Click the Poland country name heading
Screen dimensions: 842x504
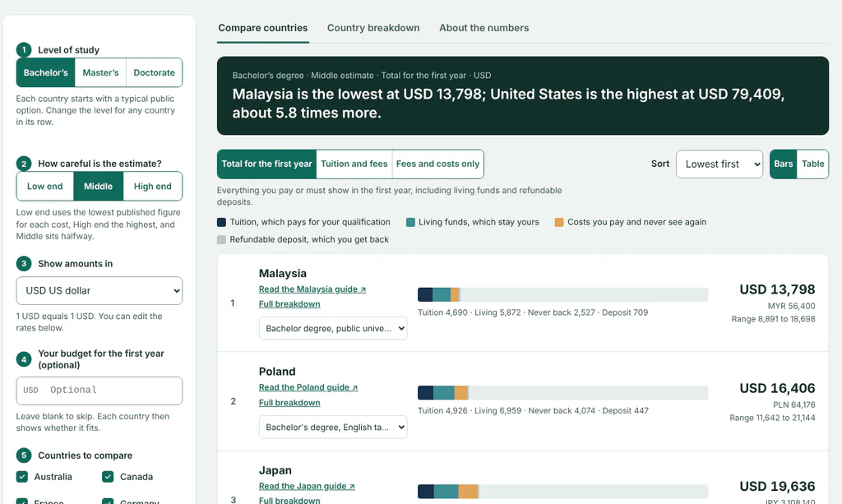[277, 372]
